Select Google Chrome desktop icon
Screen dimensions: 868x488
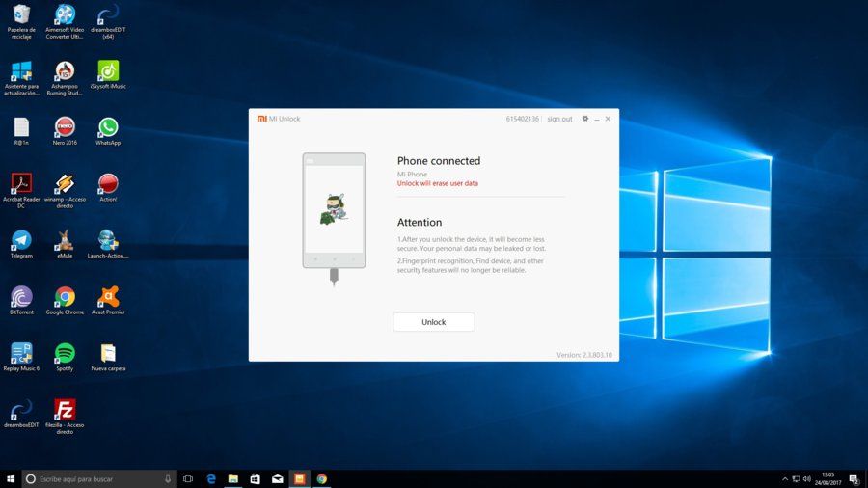[65, 301]
